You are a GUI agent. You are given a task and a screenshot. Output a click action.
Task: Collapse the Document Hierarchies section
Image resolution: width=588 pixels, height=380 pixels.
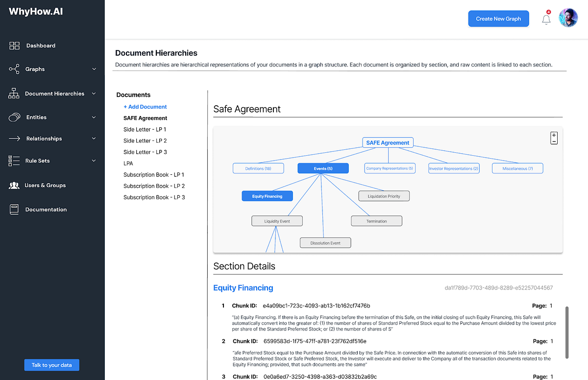point(94,93)
